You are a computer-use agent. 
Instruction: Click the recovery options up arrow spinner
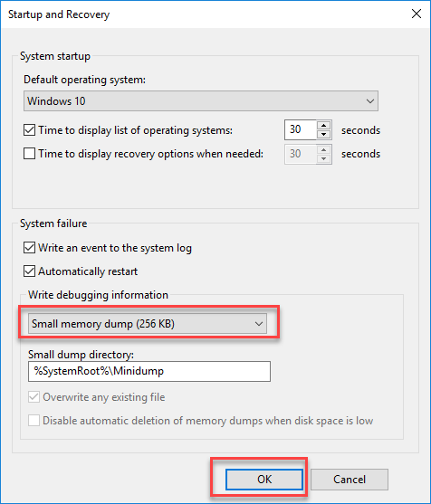click(x=323, y=149)
